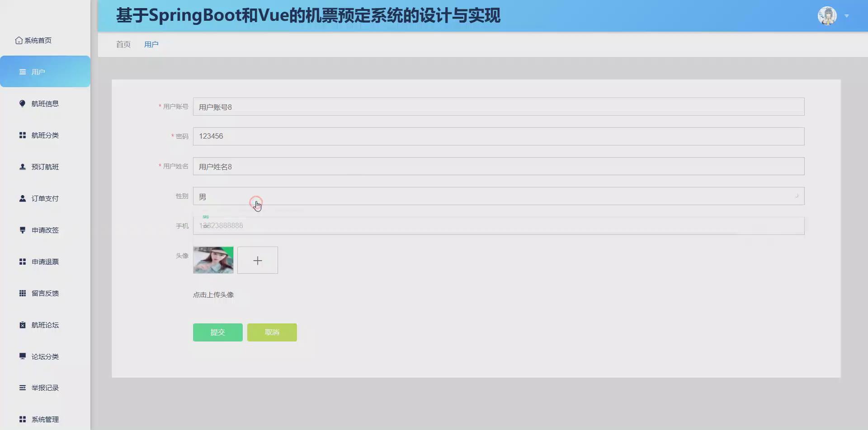Screen dimensions: 868x430
Task: Expand the account dropdown arrow in header
Action: tap(847, 16)
